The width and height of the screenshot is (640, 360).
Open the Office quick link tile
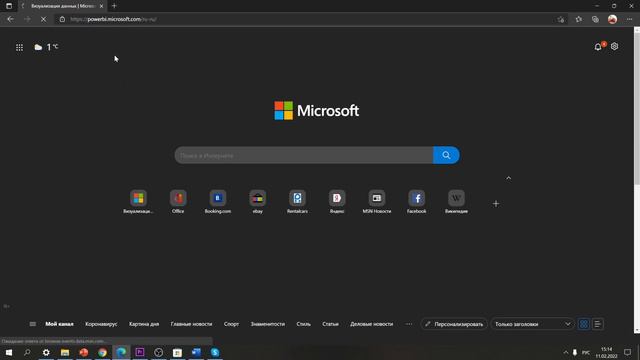(178, 202)
